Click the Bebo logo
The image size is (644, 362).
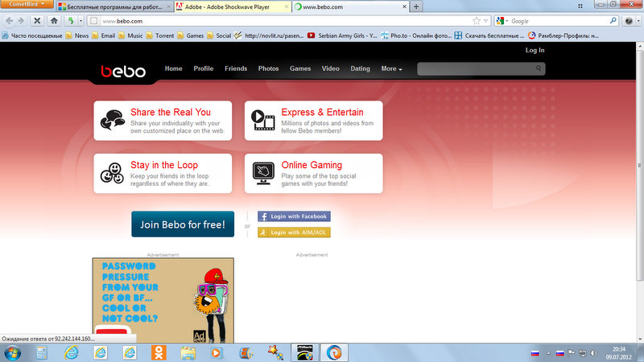123,72
